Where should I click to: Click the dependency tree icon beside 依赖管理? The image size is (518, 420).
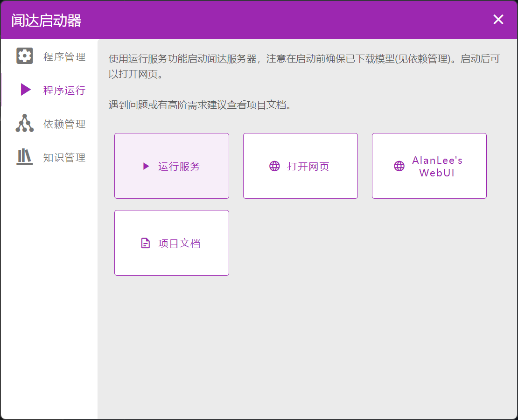[x=25, y=123]
